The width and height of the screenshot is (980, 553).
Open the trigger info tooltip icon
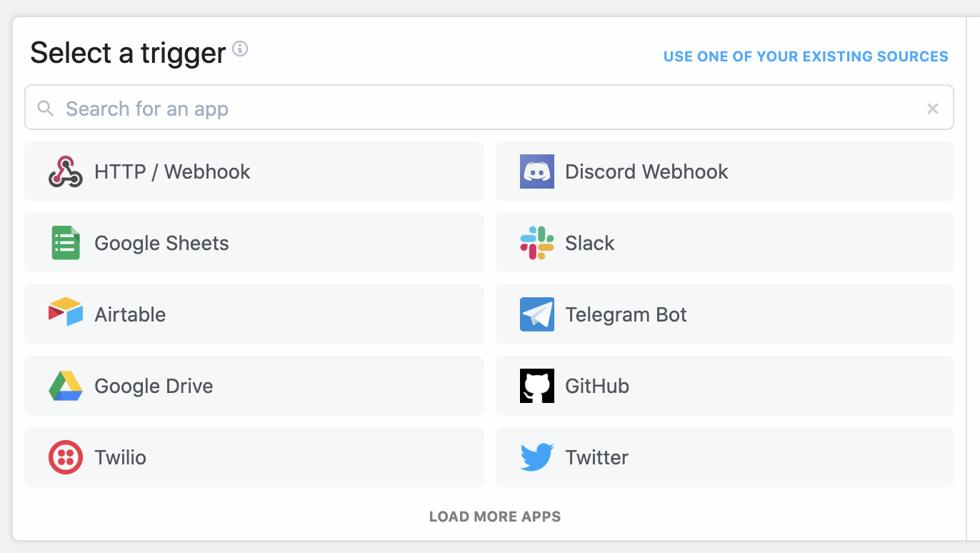click(240, 50)
